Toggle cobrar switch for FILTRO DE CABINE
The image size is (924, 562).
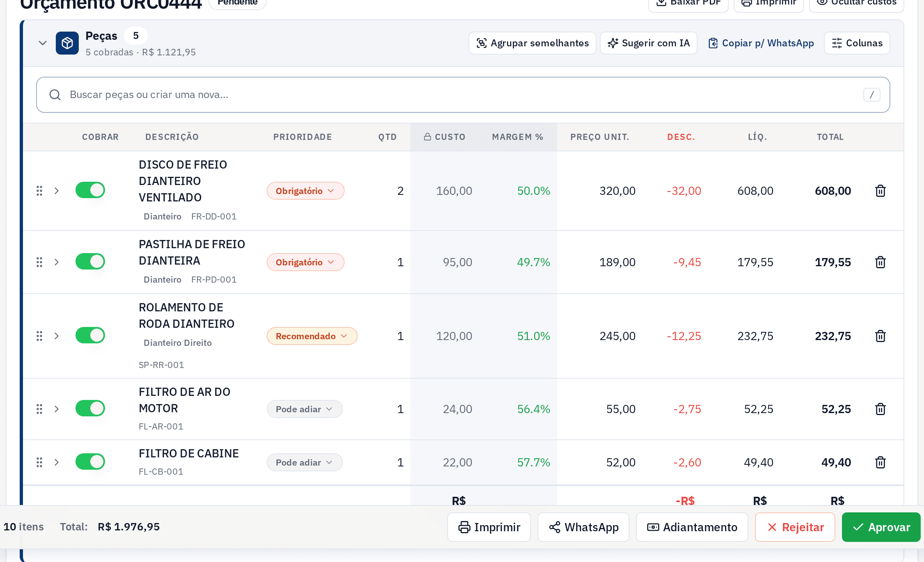tap(90, 462)
